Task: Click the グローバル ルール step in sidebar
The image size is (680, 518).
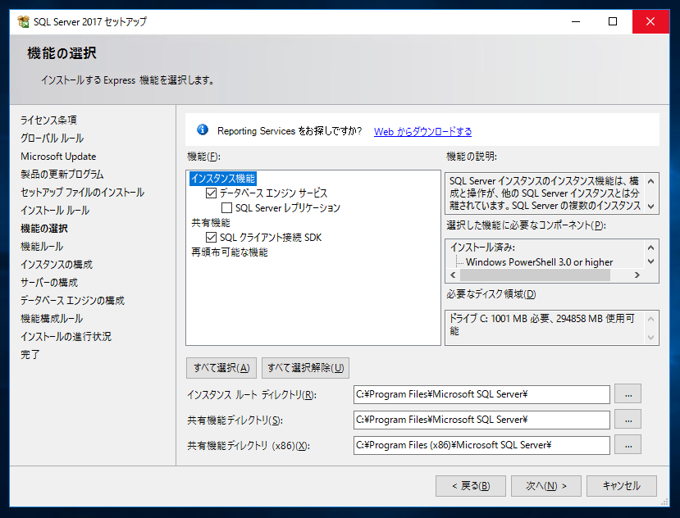Action: pyautogui.click(x=52, y=138)
